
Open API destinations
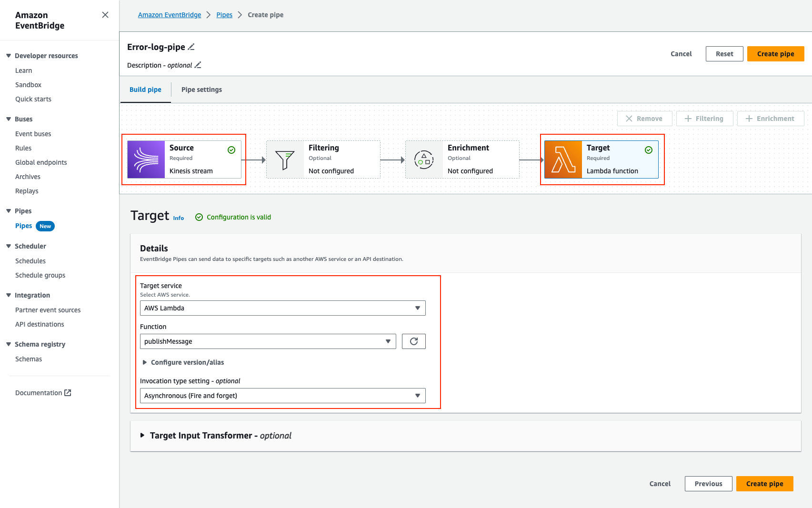pyautogui.click(x=40, y=324)
